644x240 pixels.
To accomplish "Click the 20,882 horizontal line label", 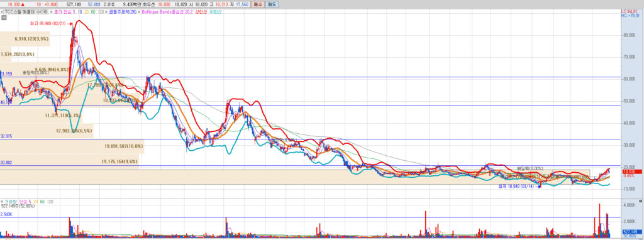I will tap(6, 163).
